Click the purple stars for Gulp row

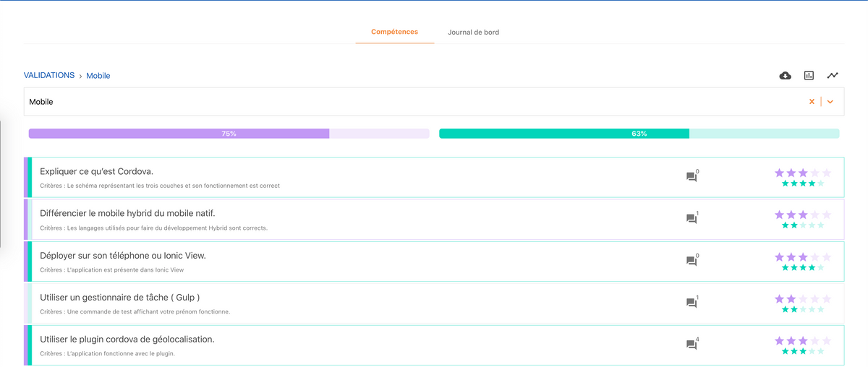click(803, 298)
